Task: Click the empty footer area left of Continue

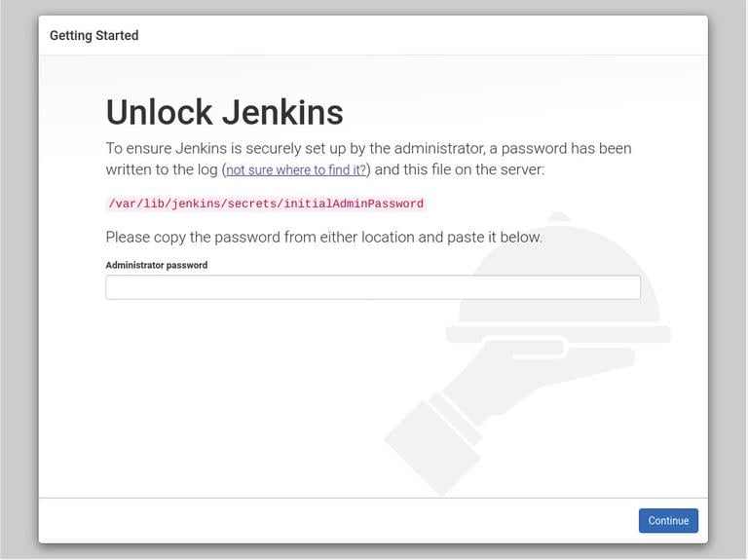Action: [331, 520]
